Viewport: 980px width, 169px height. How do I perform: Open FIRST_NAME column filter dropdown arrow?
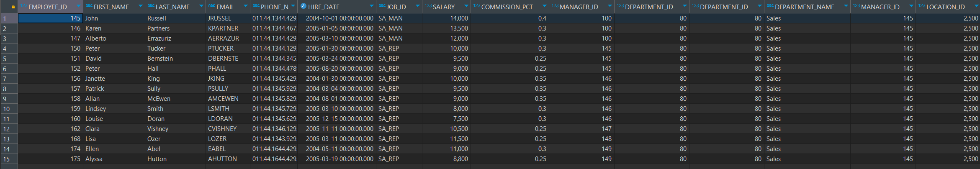point(140,7)
